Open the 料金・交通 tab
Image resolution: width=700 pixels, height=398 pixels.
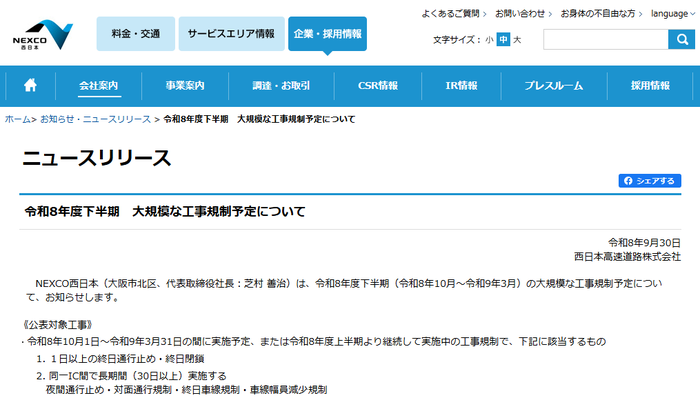136,34
